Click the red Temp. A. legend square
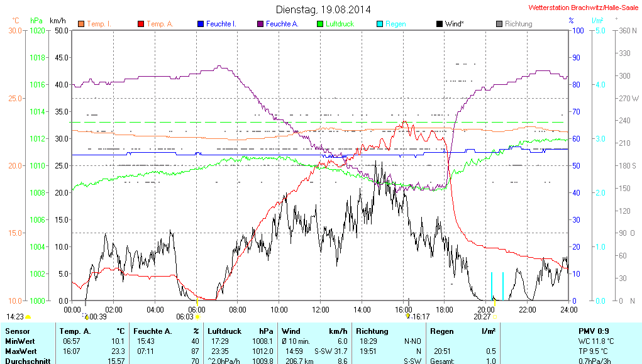The width and height of the screenshot is (642, 364). [x=141, y=24]
